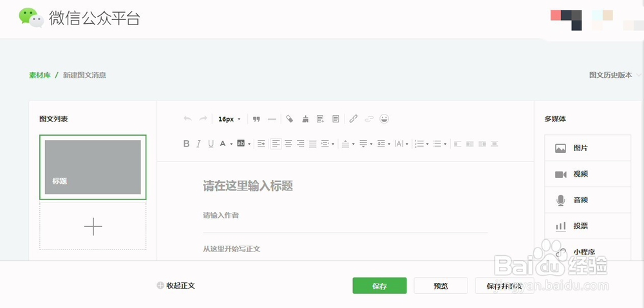Click the centered image layout icon
The width and height of the screenshot is (644, 308).
tap(495, 144)
